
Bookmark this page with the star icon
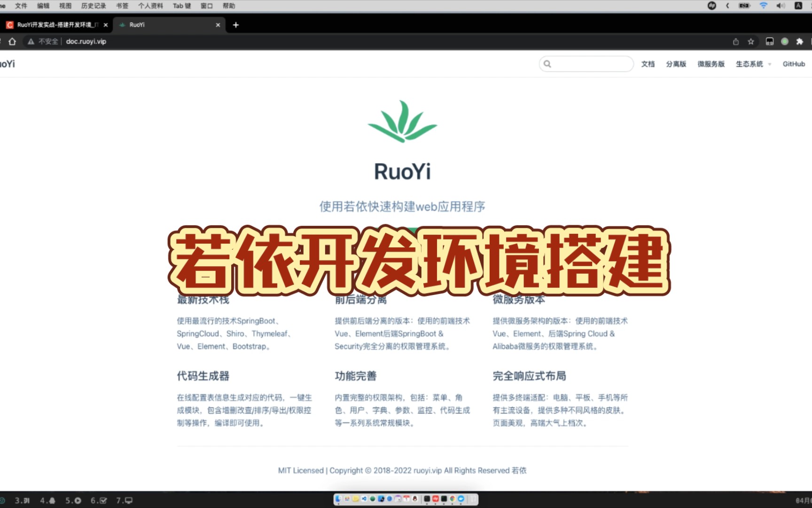click(750, 41)
